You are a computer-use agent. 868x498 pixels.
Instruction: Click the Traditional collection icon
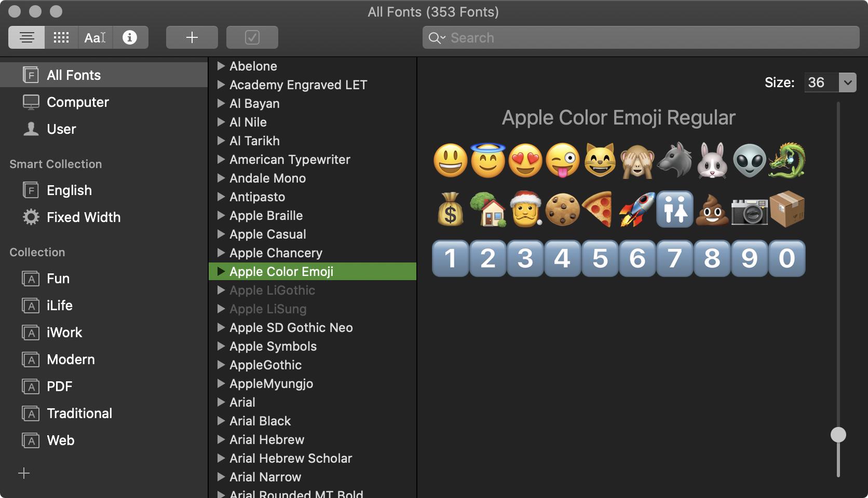[x=31, y=413]
